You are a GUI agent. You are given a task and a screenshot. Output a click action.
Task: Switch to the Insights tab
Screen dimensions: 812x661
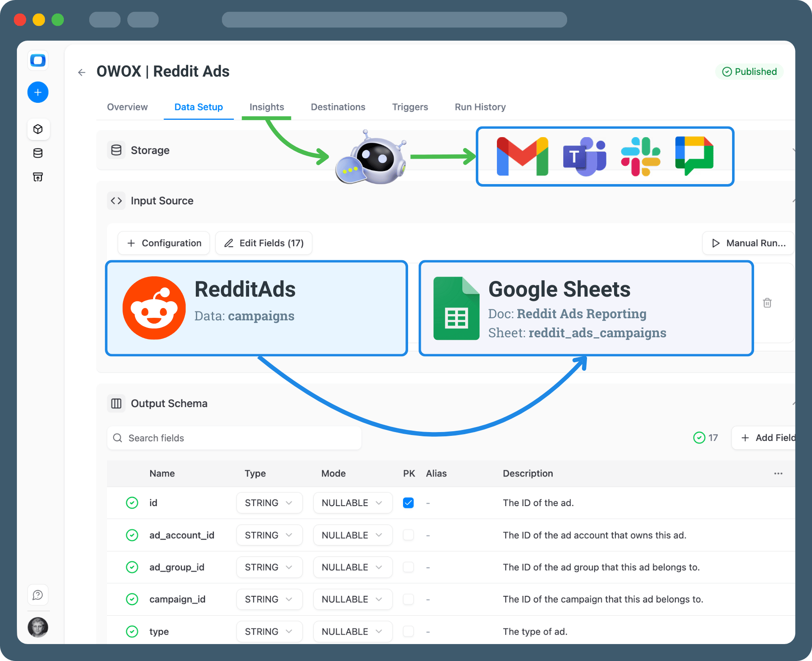point(266,107)
